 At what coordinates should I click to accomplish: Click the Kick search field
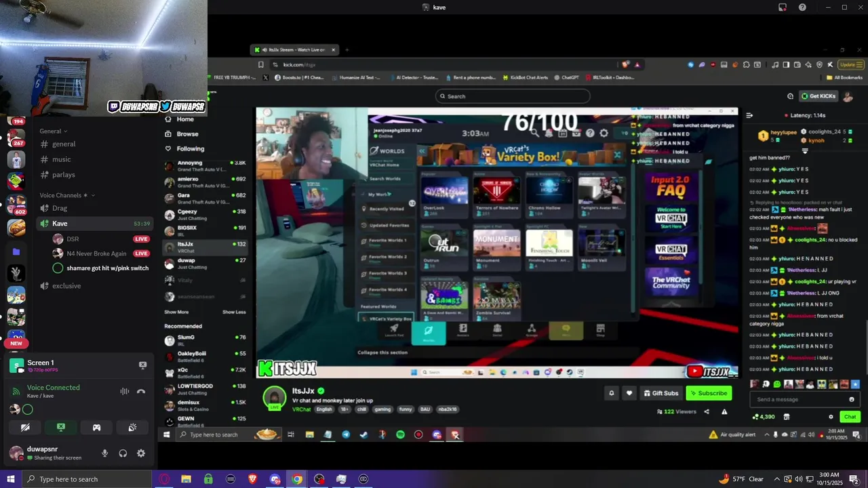coord(513,96)
